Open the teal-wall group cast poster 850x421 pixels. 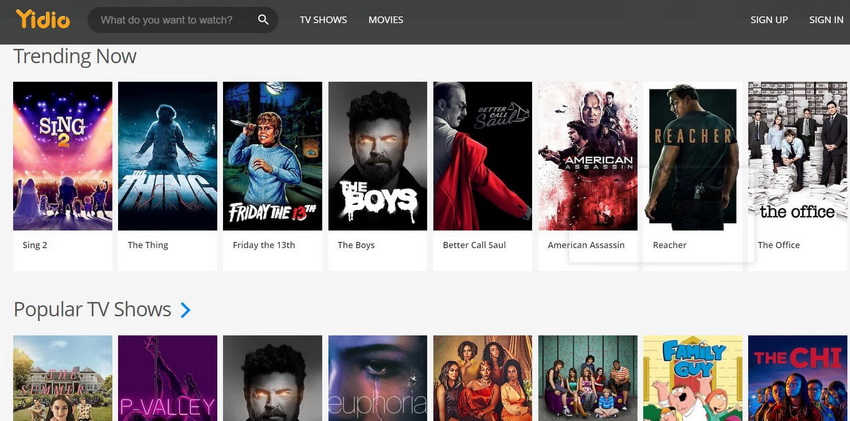pos(588,378)
